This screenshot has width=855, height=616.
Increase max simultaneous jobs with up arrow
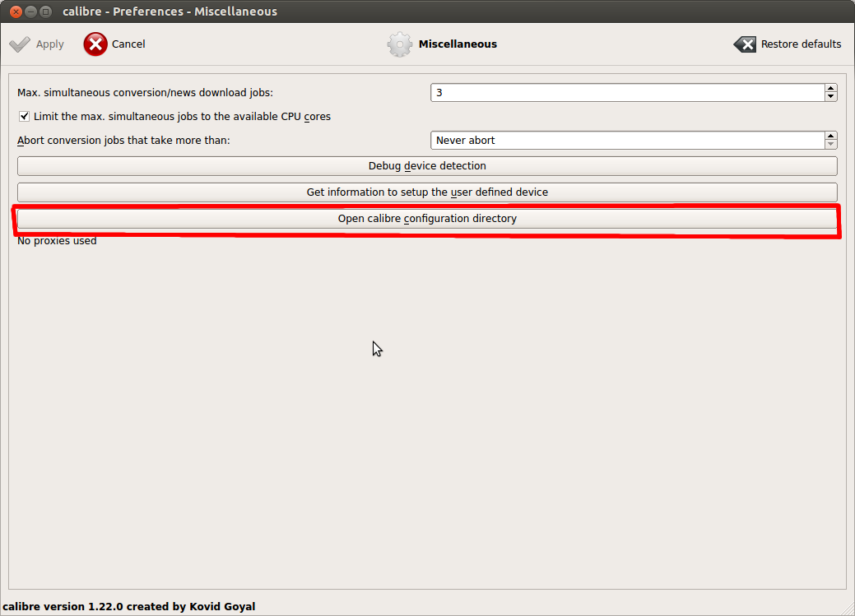click(830, 89)
